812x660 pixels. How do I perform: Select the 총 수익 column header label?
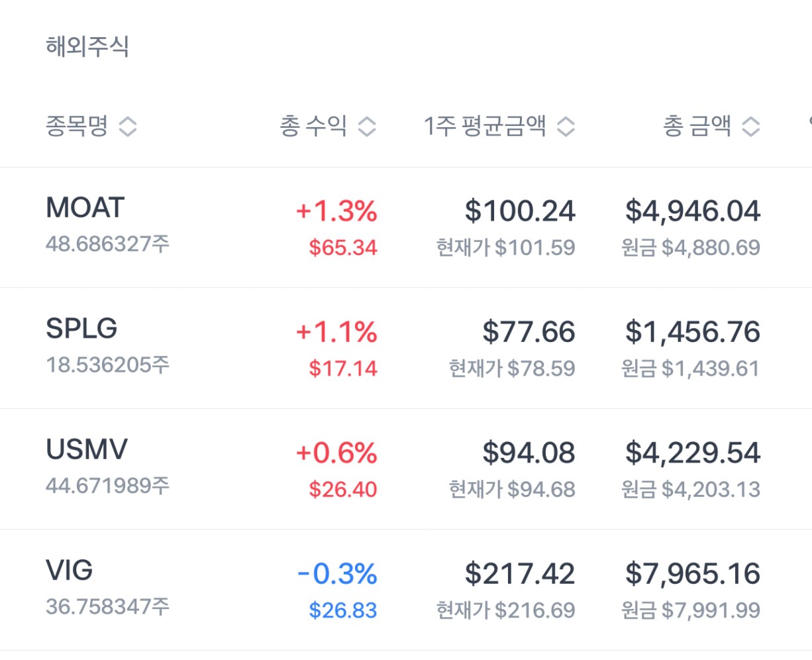(313, 125)
